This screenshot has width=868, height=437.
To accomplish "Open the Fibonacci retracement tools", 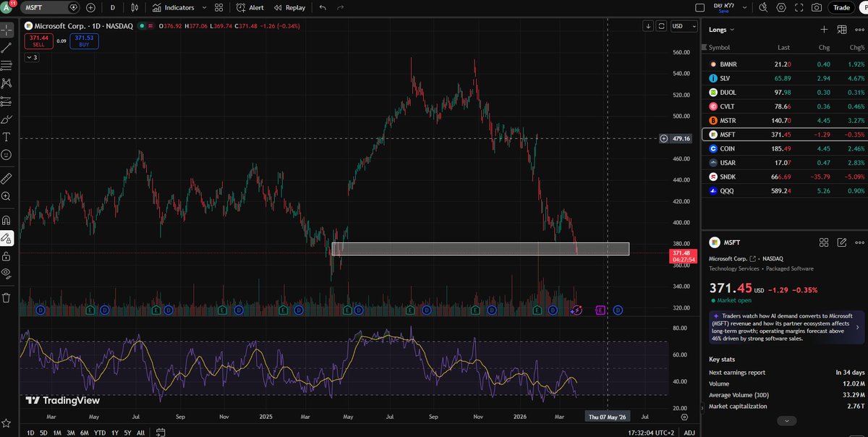I will pyautogui.click(x=7, y=66).
